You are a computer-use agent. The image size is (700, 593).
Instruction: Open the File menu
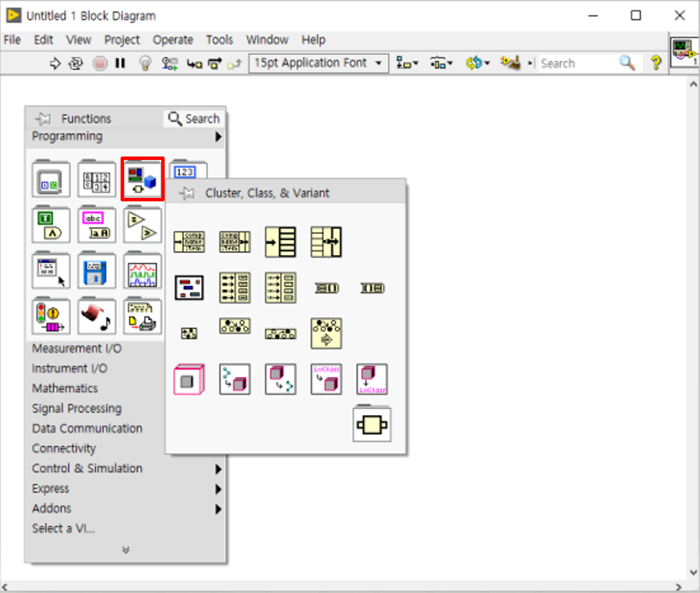(12, 40)
